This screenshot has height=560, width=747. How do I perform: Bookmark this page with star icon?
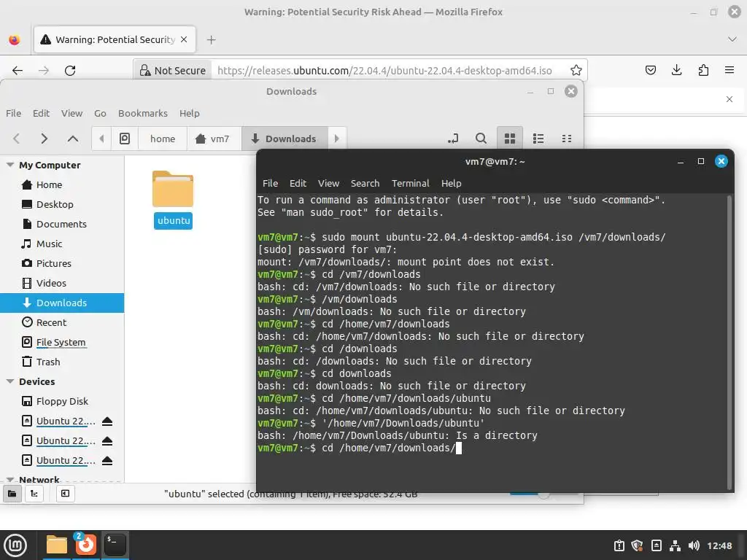tap(576, 71)
